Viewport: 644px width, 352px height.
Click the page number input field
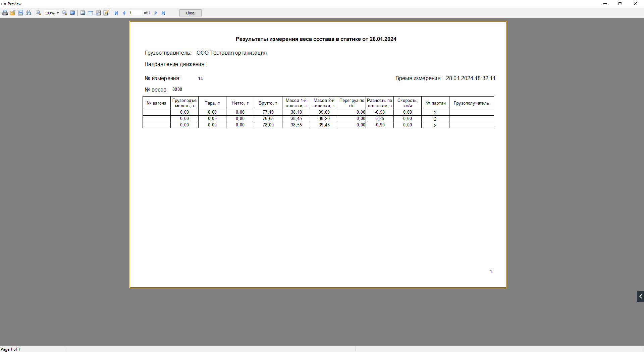click(x=135, y=13)
